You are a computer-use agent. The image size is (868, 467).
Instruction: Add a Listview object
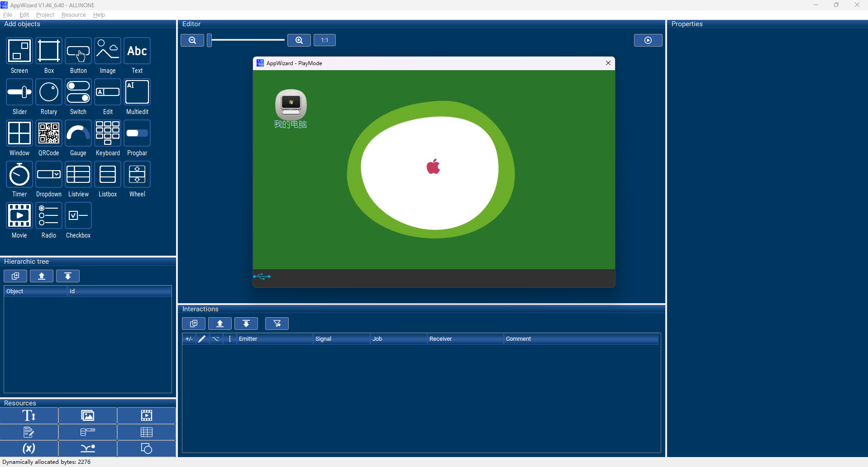[78, 174]
